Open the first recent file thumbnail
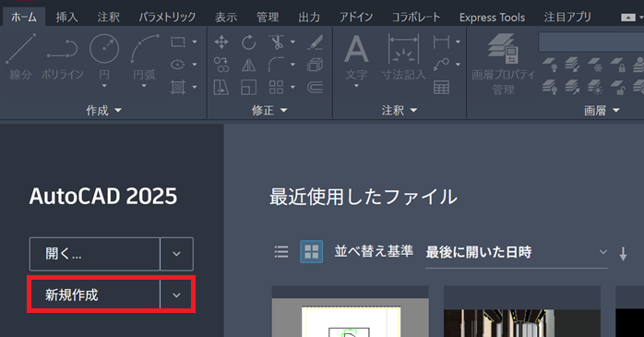Viewport: 644px width, 337px height. (x=351, y=311)
